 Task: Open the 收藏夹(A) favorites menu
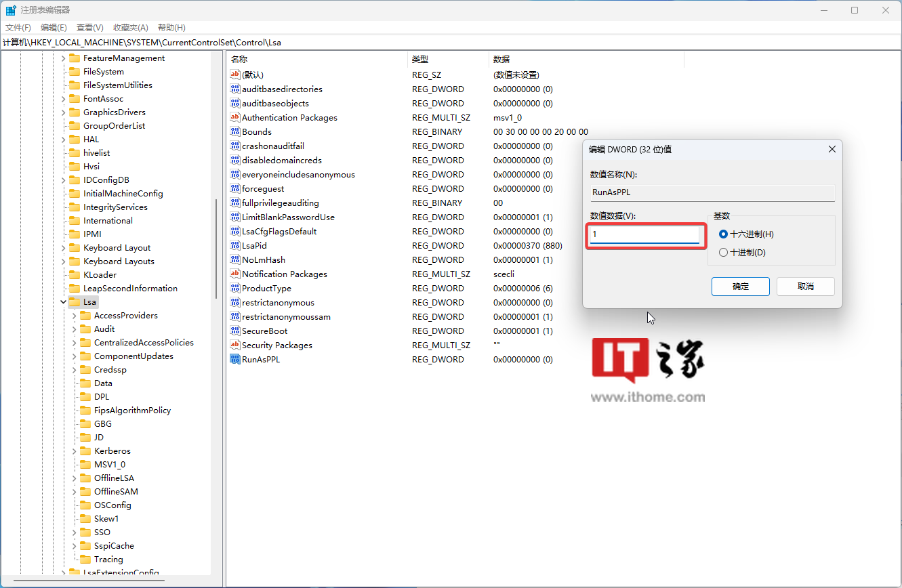(x=131, y=27)
